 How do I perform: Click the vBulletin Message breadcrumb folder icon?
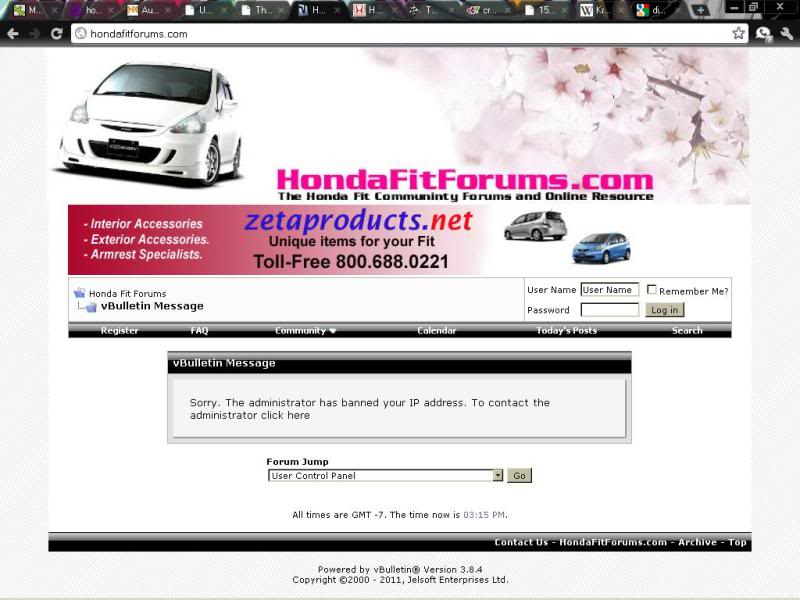91,307
